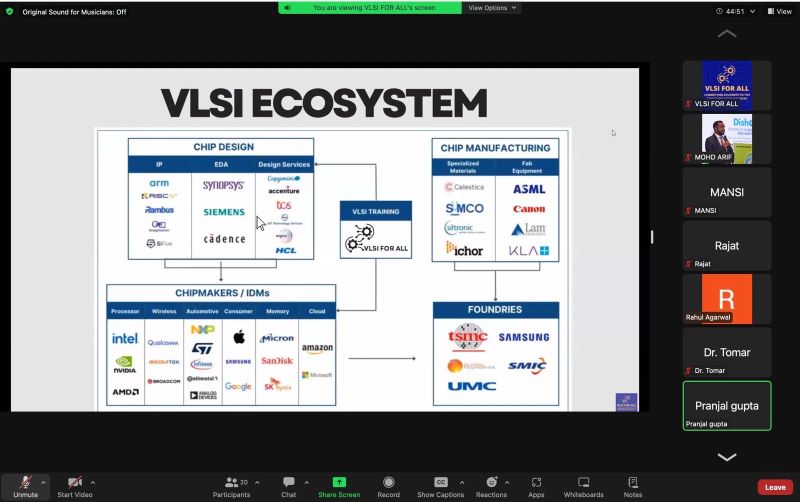
Task: Click the SanDisk logo under Memory
Action: 277,361
